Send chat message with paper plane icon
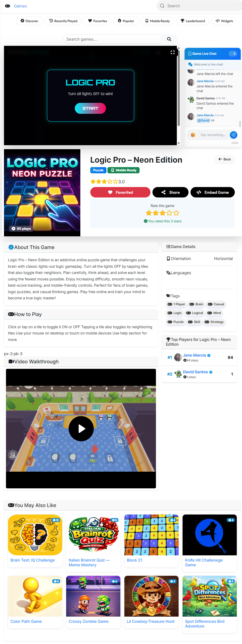This screenshot has height=644, width=242. tap(233, 135)
